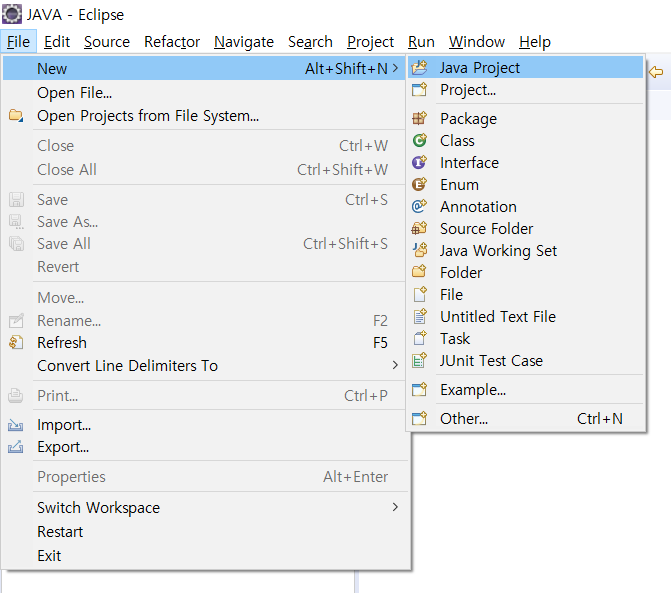Click the yellow back arrow toolbar icon
Image resolution: width=671 pixels, height=593 pixels.
tap(656, 71)
